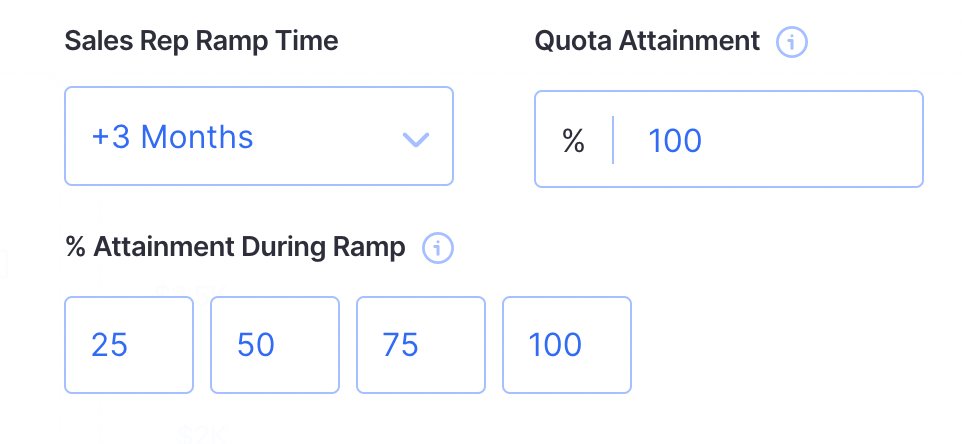Click the ramp attainment box containing 75
This screenshot has height=444, width=962.
pos(421,345)
